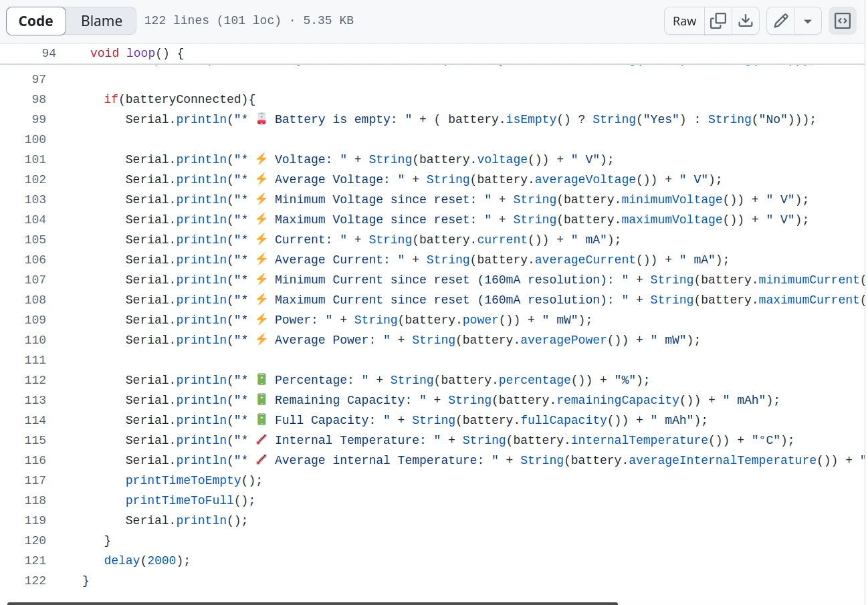
Task: Click the horizontal scrollbar below the code
Action: click(312, 603)
